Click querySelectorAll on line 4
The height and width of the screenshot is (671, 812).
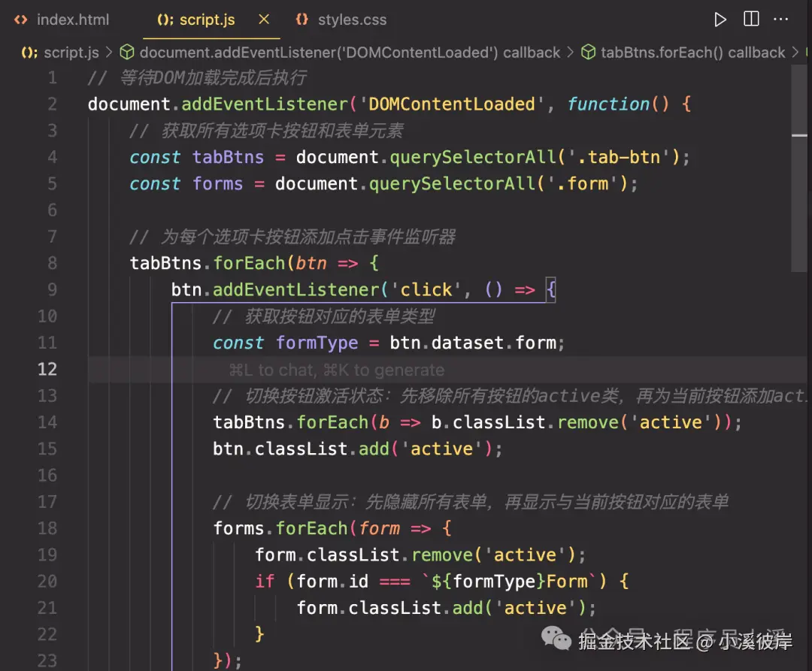[473, 157]
